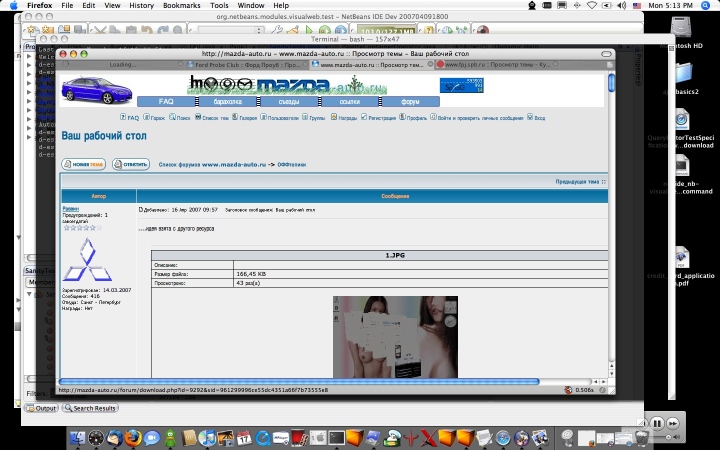
Task: Open Spotlight search in menu bar
Action: (x=706, y=6)
